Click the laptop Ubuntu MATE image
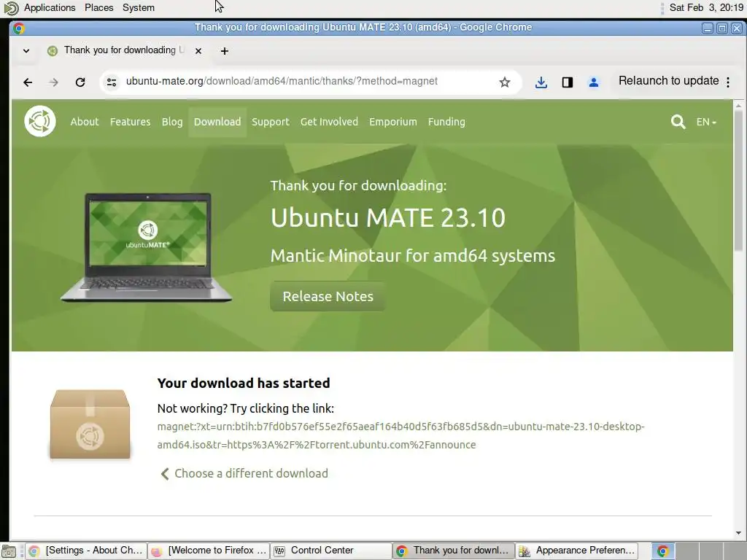This screenshot has height=560, width=747. (x=147, y=247)
